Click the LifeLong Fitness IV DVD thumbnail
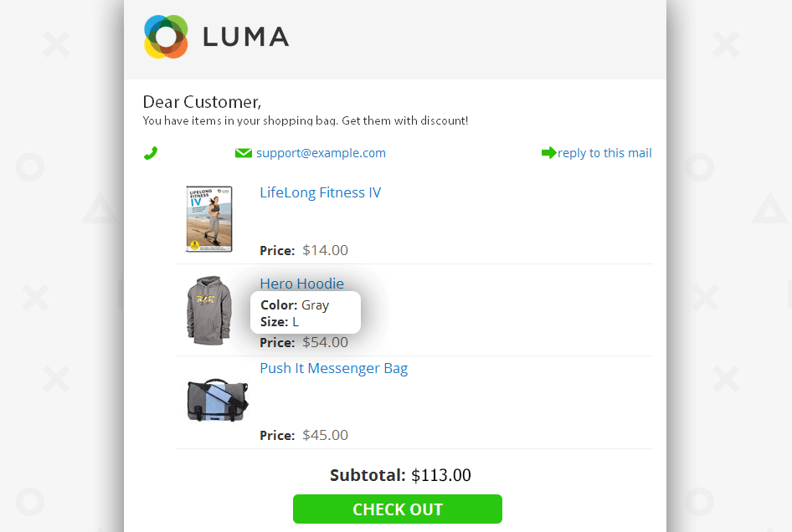This screenshot has height=532, width=792. [x=209, y=218]
